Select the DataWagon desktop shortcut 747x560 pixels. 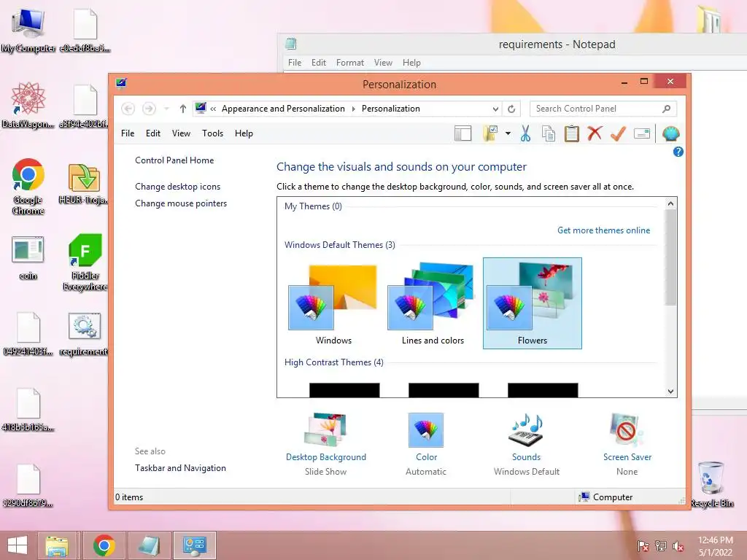coord(28,105)
